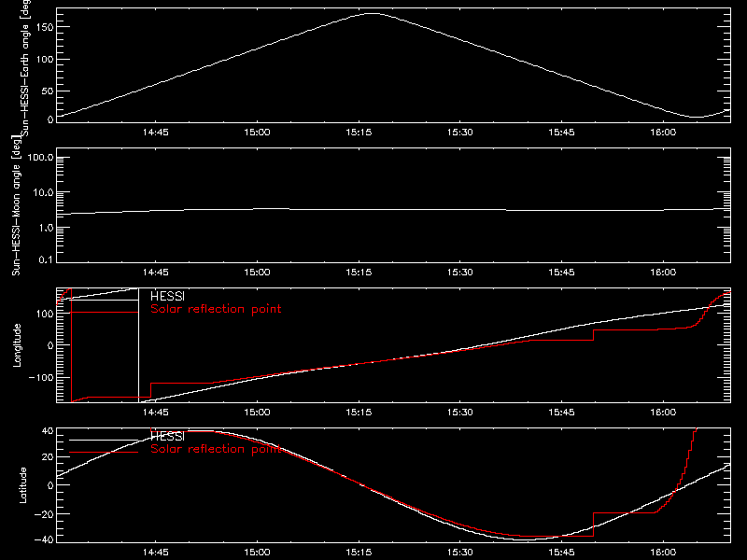Select the 15:00 time label under Moon angle plot
This screenshot has height=560, width=747.
click(x=257, y=273)
